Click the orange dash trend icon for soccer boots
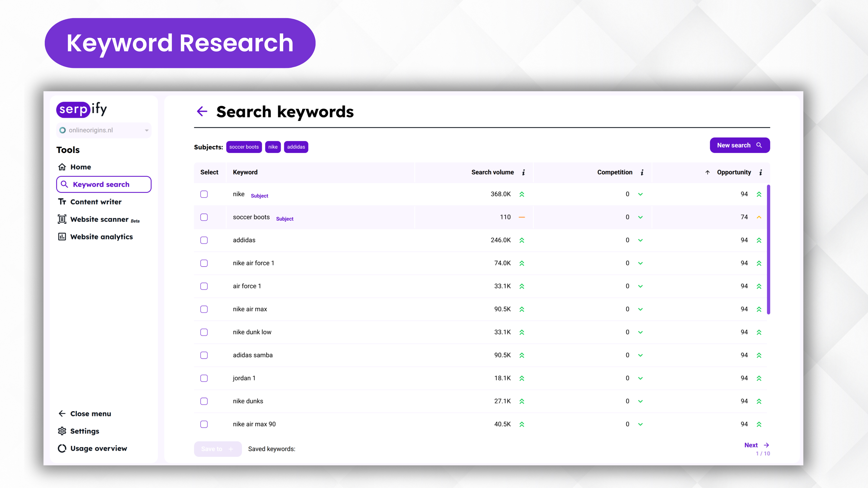Image resolution: width=868 pixels, height=488 pixels. click(x=522, y=217)
